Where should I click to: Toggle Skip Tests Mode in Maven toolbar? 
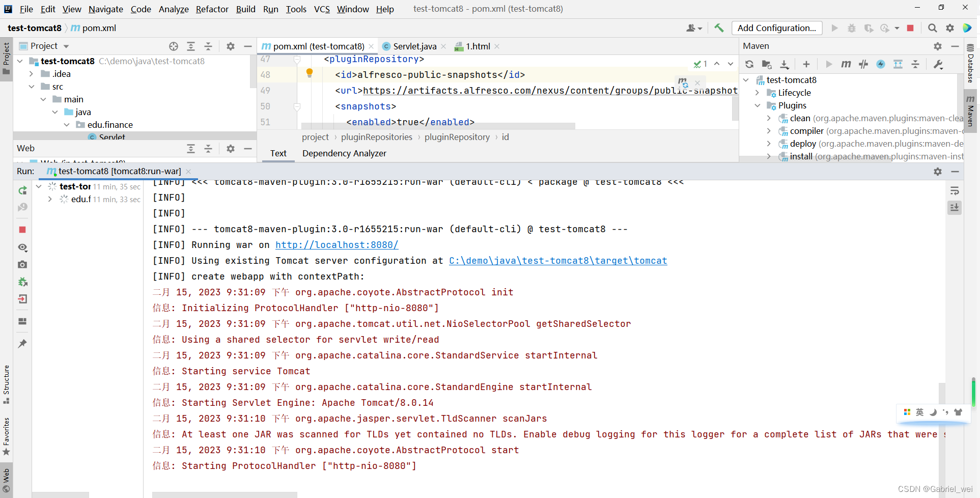tap(881, 64)
